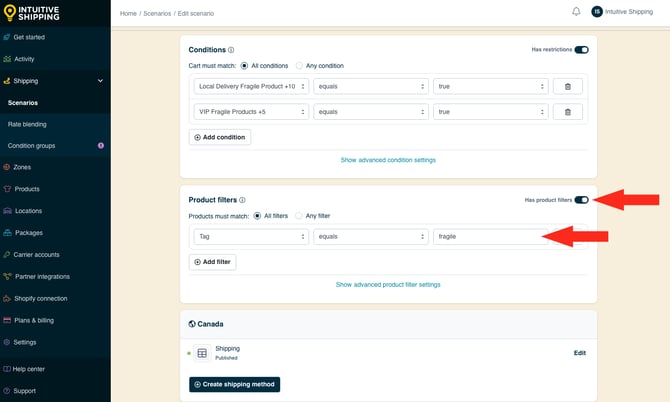The height and width of the screenshot is (402, 670).
Task: Open true dropdown in first condition row
Action: pyautogui.click(x=491, y=86)
